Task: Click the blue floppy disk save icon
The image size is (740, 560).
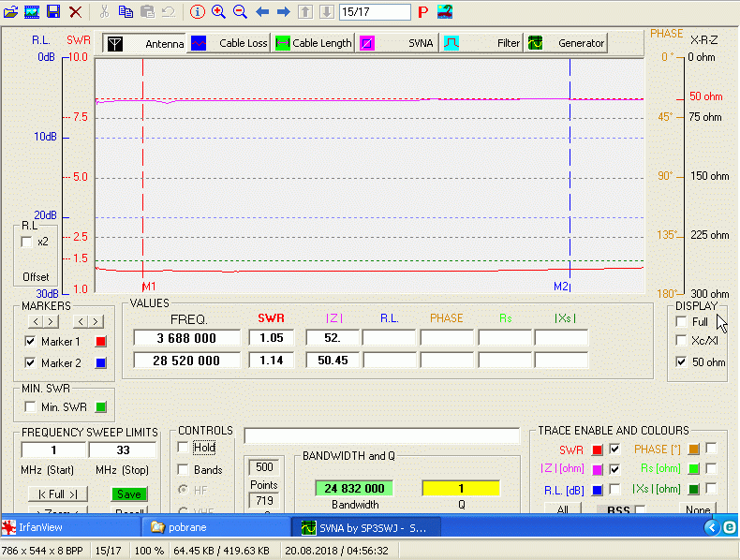Action: point(53,12)
